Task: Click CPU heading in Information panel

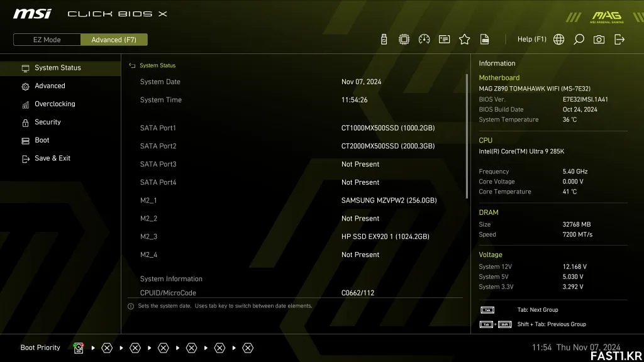Action: click(x=486, y=140)
